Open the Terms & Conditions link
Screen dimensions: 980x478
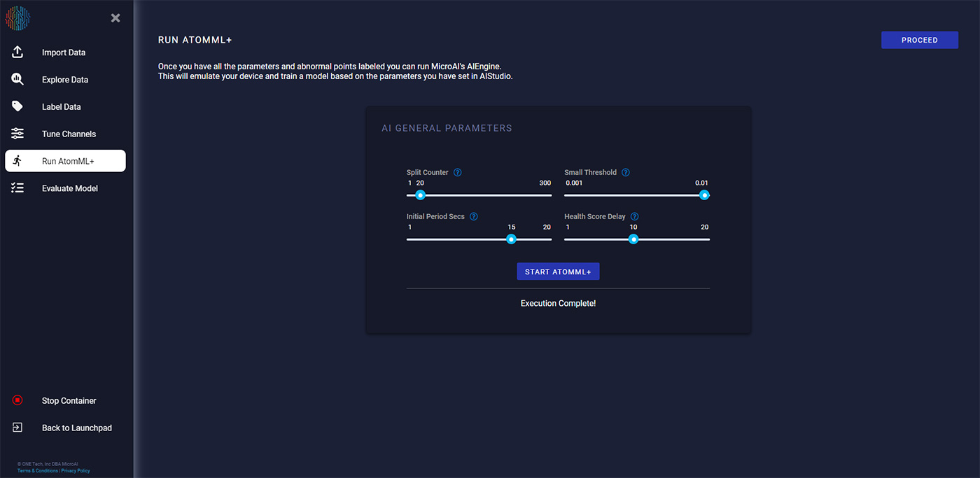[x=38, y=471]
